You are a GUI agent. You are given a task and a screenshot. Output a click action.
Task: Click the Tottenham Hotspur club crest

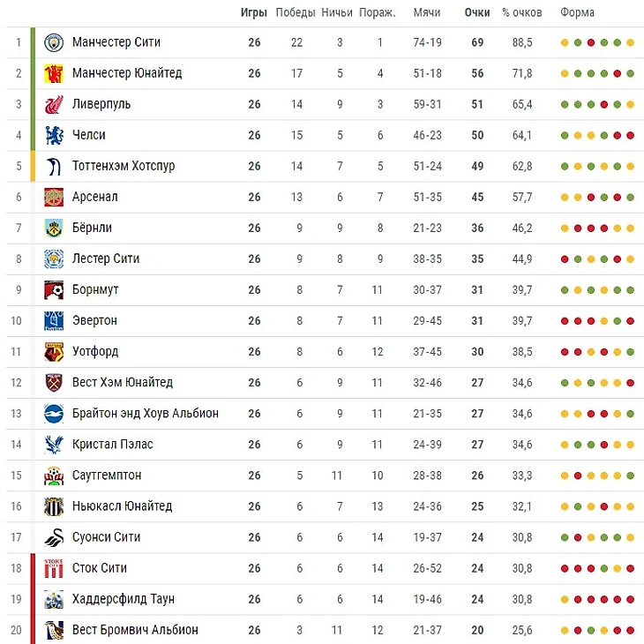coord(54,166)
